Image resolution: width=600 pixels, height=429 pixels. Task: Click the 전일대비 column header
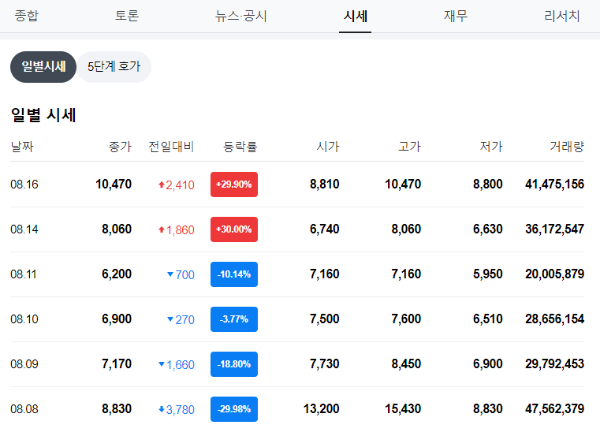(171, 146)
